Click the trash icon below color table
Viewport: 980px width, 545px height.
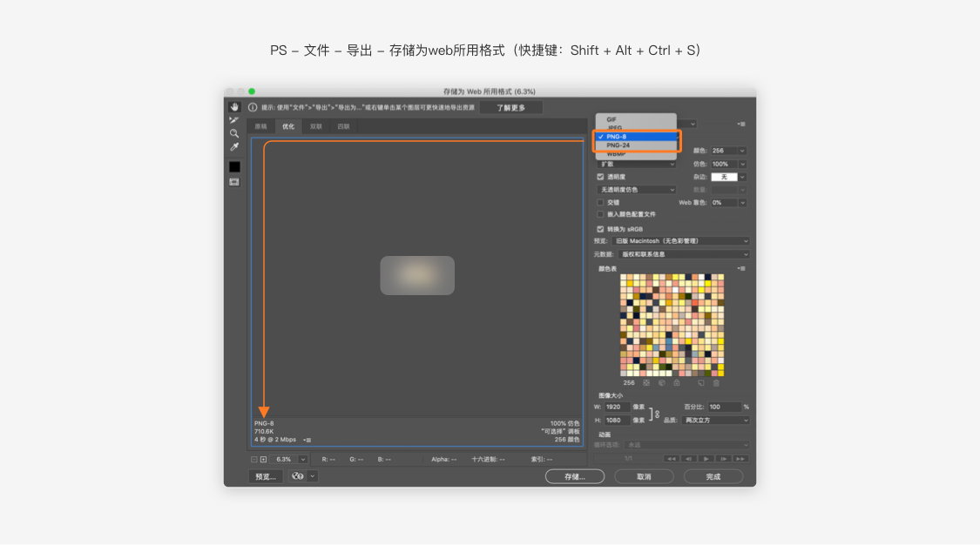click(x=716, y=383)
